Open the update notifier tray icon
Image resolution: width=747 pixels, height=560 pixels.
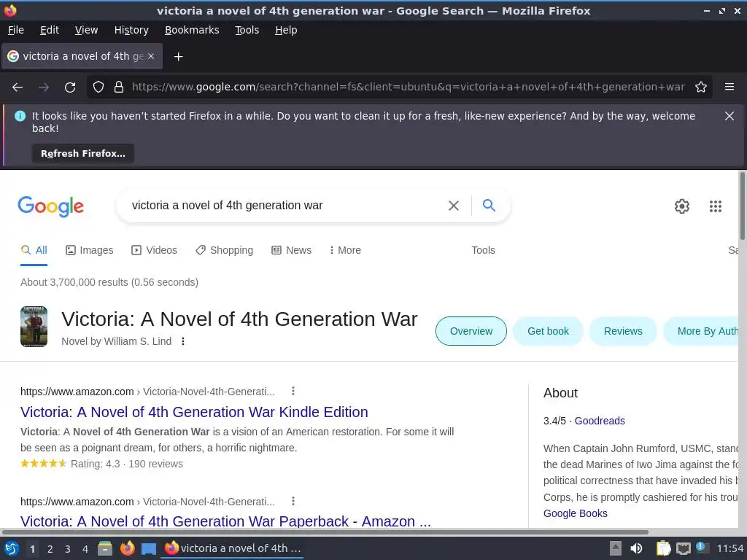coord(701,548)
